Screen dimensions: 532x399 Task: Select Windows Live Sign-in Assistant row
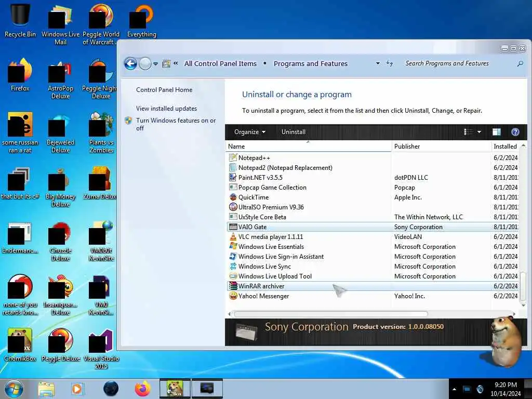373,257
